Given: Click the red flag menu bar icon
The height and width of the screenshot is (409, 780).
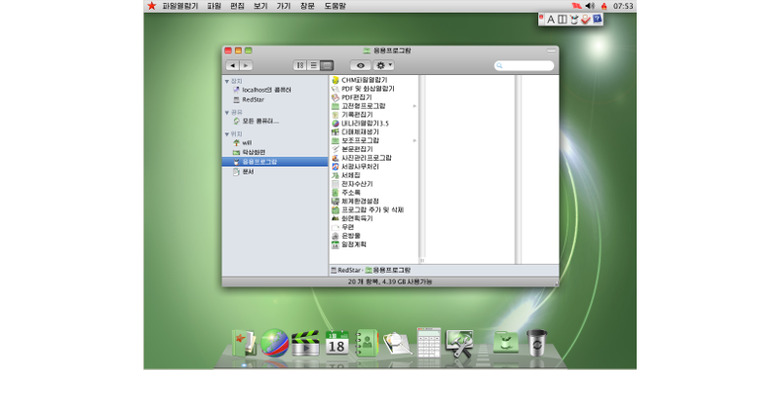Looking at the screenshot, I should (577, 6).
